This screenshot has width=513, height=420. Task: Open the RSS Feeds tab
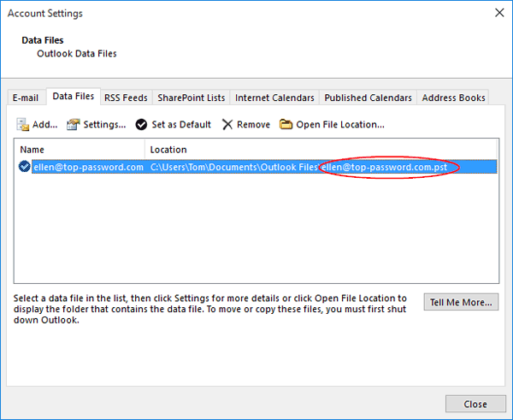[126, 98]
